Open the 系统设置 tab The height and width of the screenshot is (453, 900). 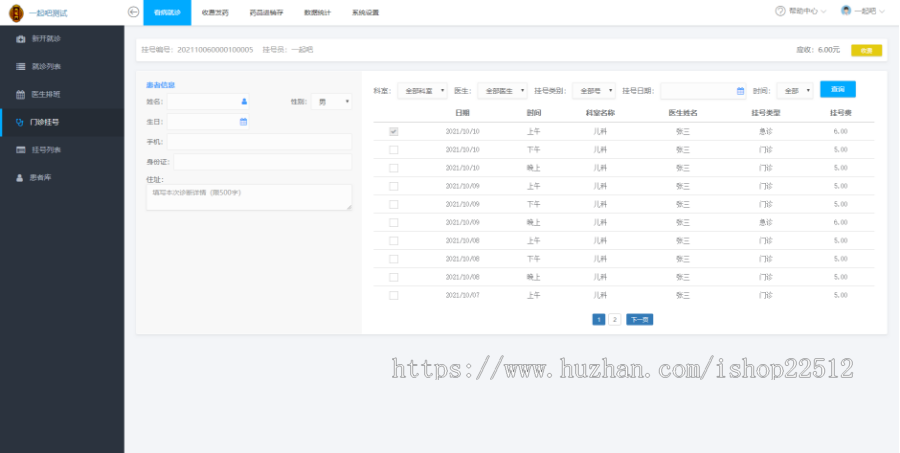pos(365,12)
